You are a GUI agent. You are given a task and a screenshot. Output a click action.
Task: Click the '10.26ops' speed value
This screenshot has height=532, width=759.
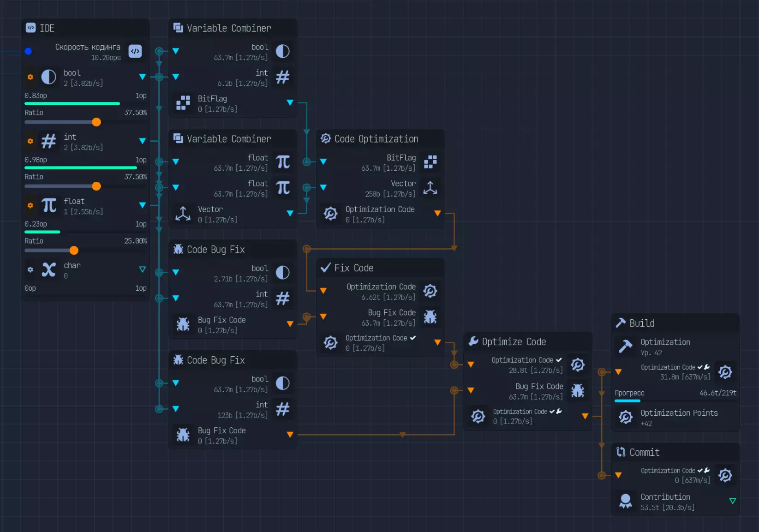pyautogui.click(x=106, y=58)
